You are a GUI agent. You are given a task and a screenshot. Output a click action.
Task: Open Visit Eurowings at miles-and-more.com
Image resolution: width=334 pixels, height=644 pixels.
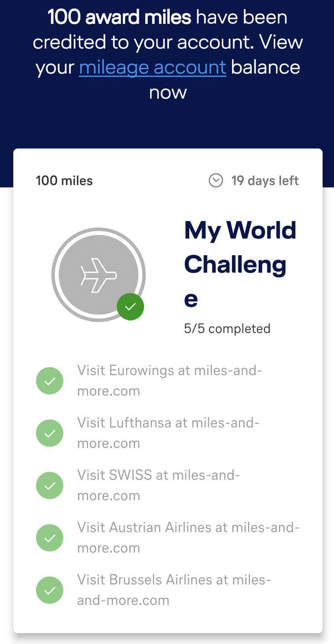click(169, 380)
